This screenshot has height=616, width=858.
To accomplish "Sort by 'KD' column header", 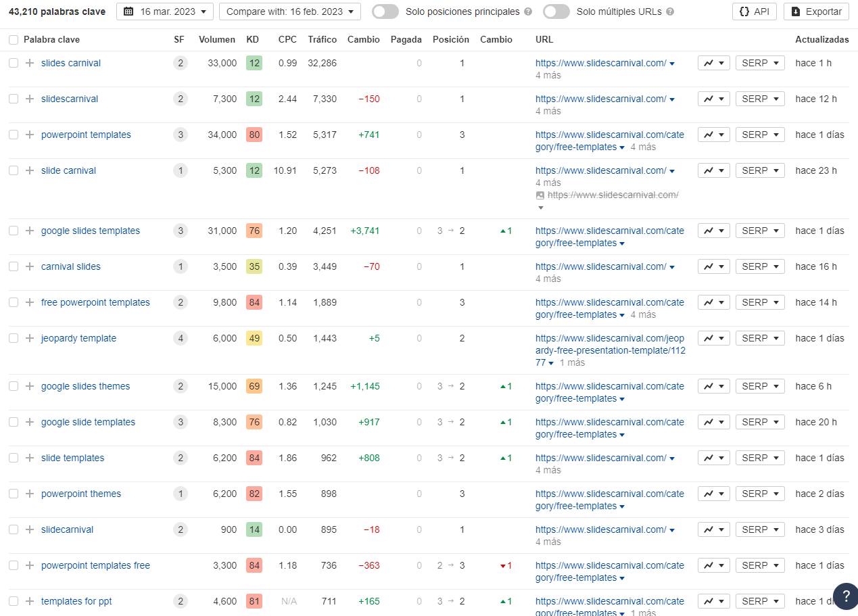I will tap(252, 40).
